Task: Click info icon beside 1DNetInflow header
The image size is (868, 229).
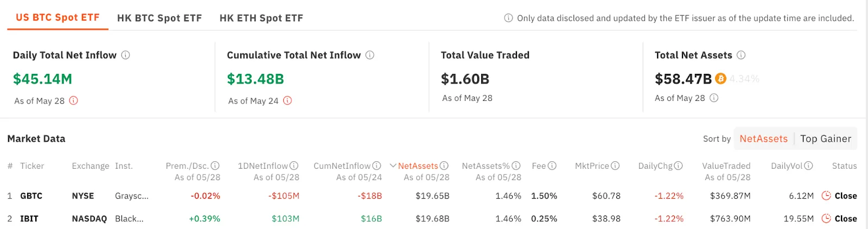Action: tap(294, 166)
